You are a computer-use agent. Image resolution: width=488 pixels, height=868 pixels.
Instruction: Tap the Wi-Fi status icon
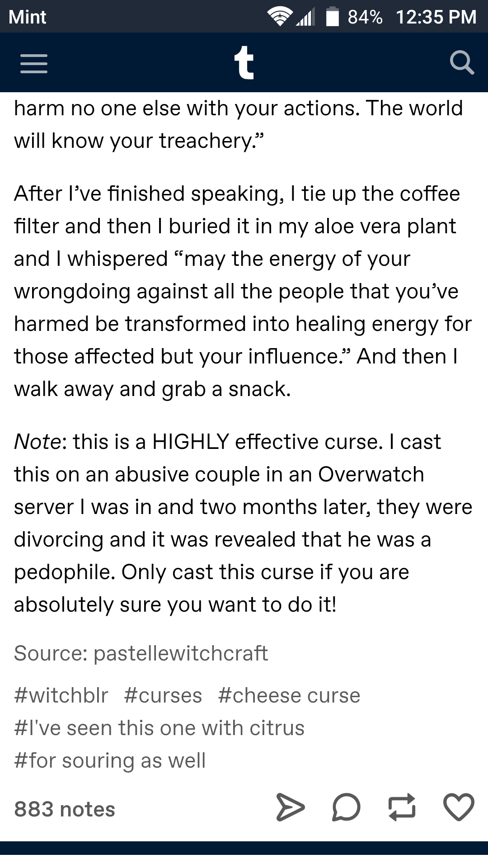click(280, 17)
